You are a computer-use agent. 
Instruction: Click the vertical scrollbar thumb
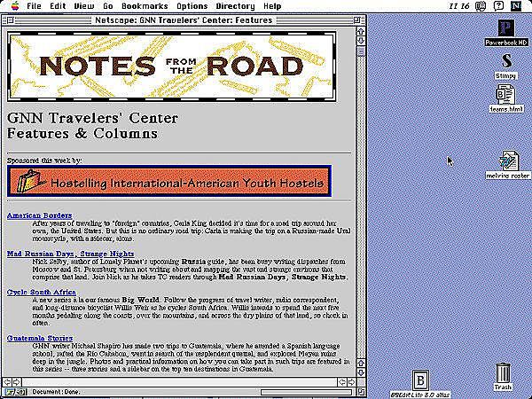pyautogui.click(x=361, y=51)
